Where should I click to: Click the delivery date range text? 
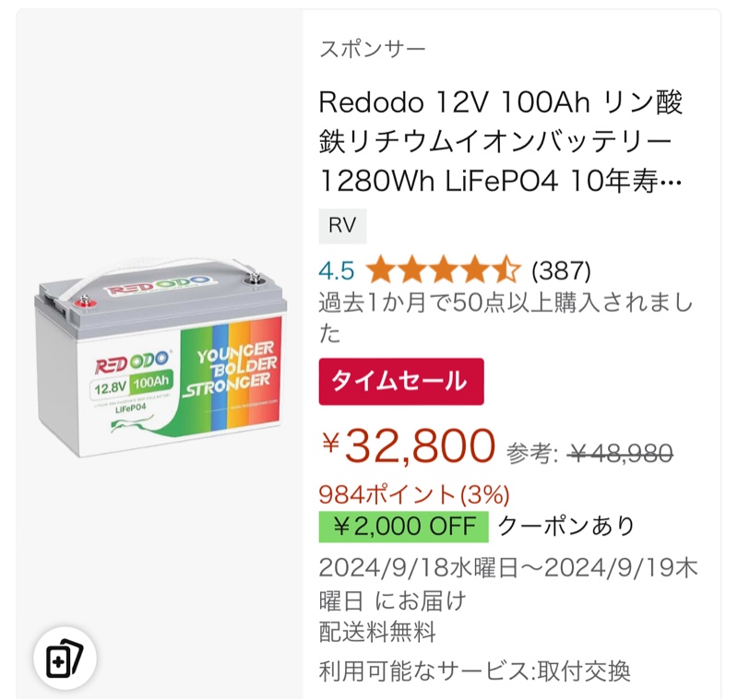[508, 584]
